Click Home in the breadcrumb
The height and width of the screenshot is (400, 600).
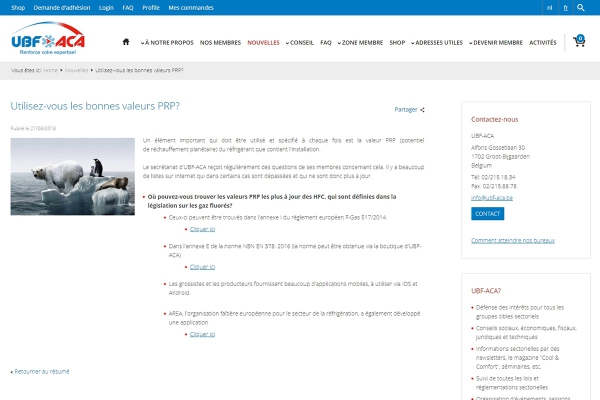pyautogui.click(x=50, y=70)
